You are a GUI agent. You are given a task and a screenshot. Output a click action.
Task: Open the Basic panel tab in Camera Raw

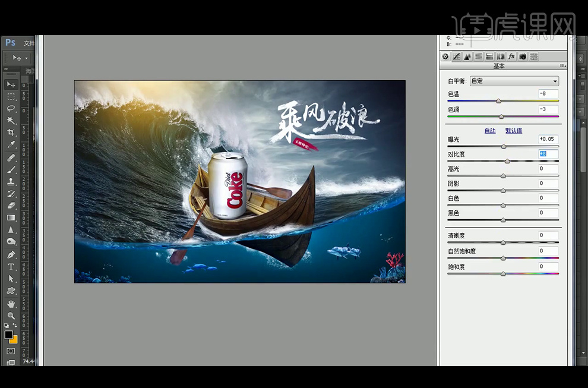point(445,56)
